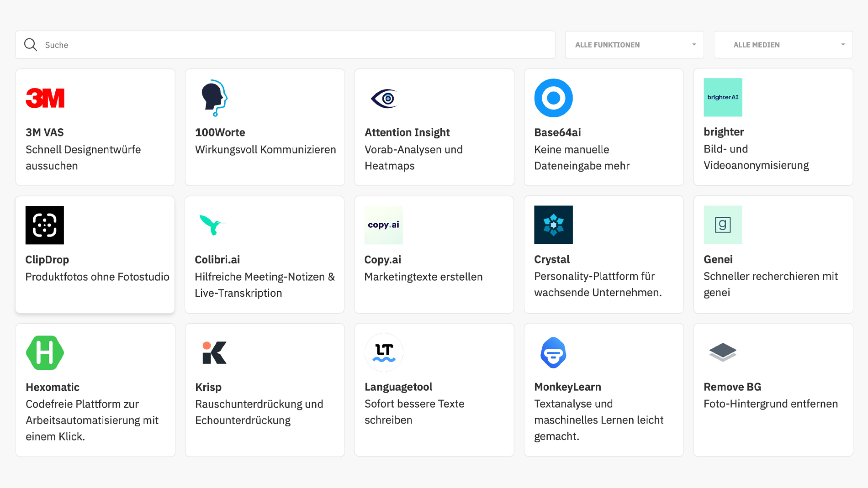
Task: Click the Base64ai blue circle logo
Action: coord(553,98)
